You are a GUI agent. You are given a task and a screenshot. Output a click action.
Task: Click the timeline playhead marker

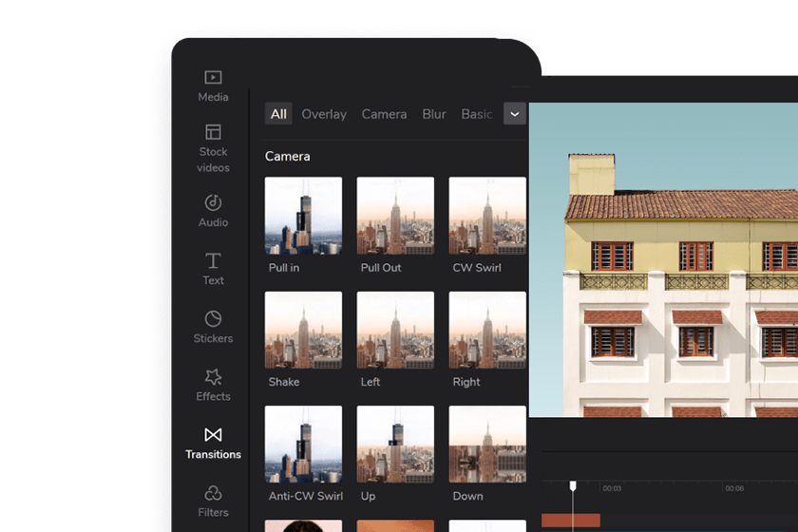[x=573, y=486]
